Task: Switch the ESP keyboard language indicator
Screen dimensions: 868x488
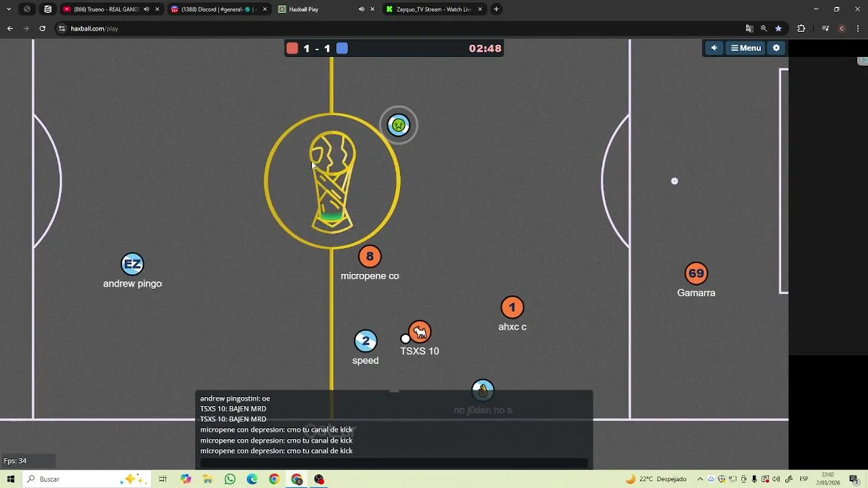Action: [x=804, y=479]
